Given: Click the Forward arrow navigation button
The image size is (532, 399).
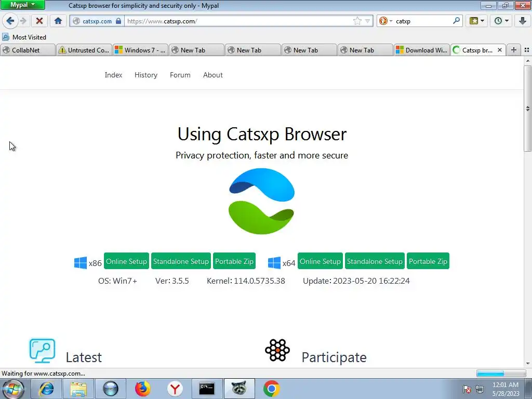Looking at the screenshot, I should click(23, 21).
